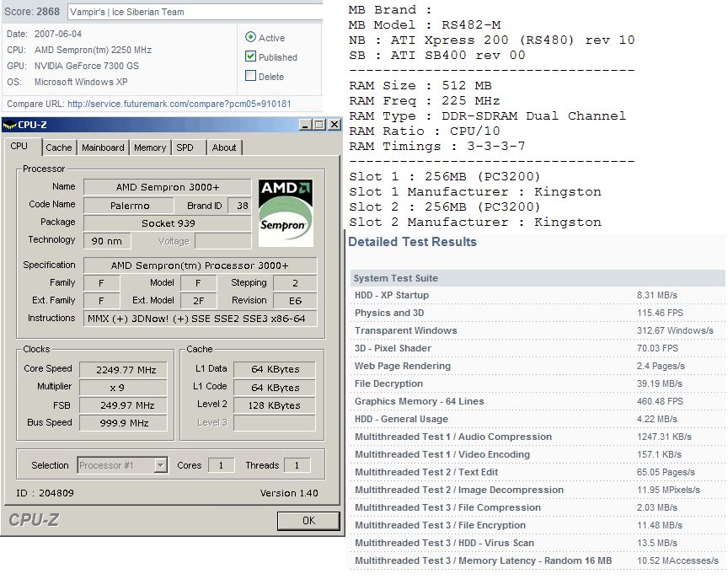Screen dimensions: 728x579
Task: Click the OS text Microsoft Windows XP
Action: tap(81, 83)
